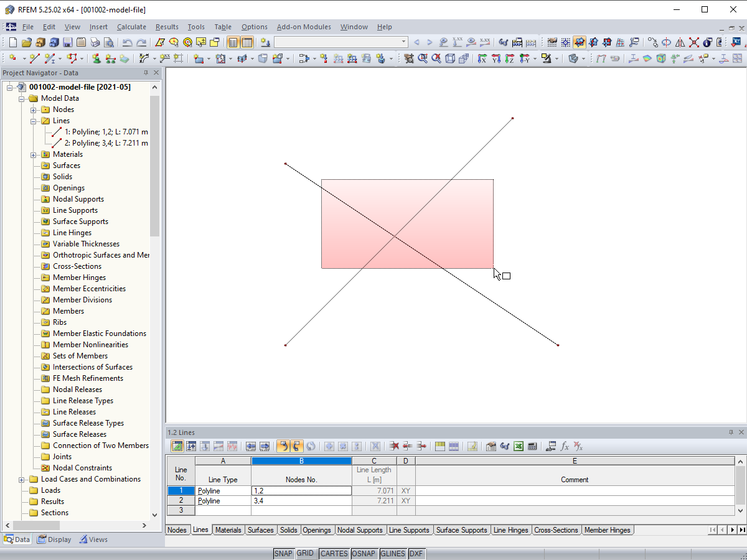Image resolution: width=747 pixels, height=560 pixels.
Task: Export the Lines table to Excel
Action: pos(519,446)
